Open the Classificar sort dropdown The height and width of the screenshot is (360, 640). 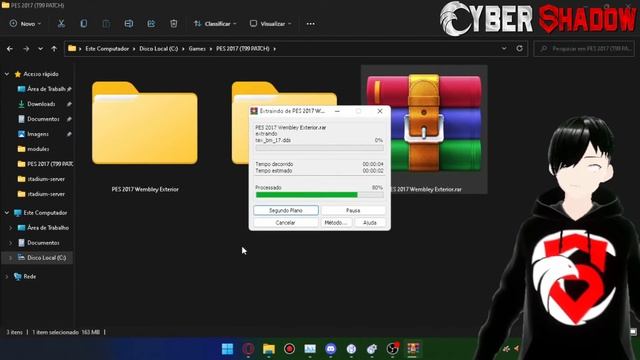pos(215,24)
